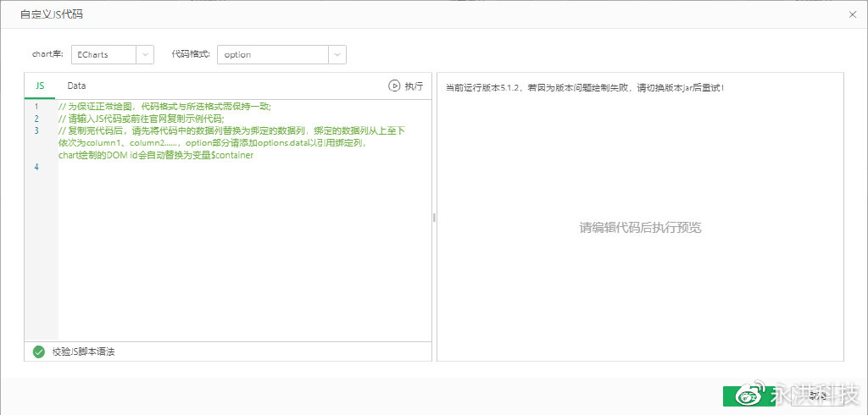The width and height of the screenshot is (868, 415).
Task: Close the 自定义JS代码 dialog with X
Action: coord(853,15)
